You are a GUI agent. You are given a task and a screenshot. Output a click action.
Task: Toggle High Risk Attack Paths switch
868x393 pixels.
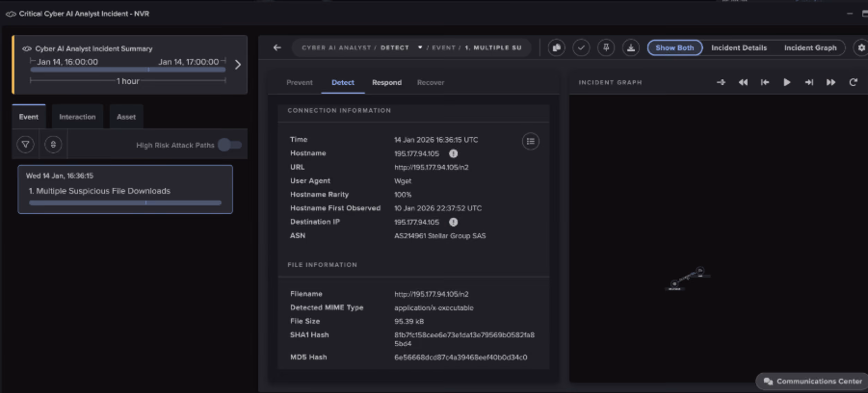point(230,145)
